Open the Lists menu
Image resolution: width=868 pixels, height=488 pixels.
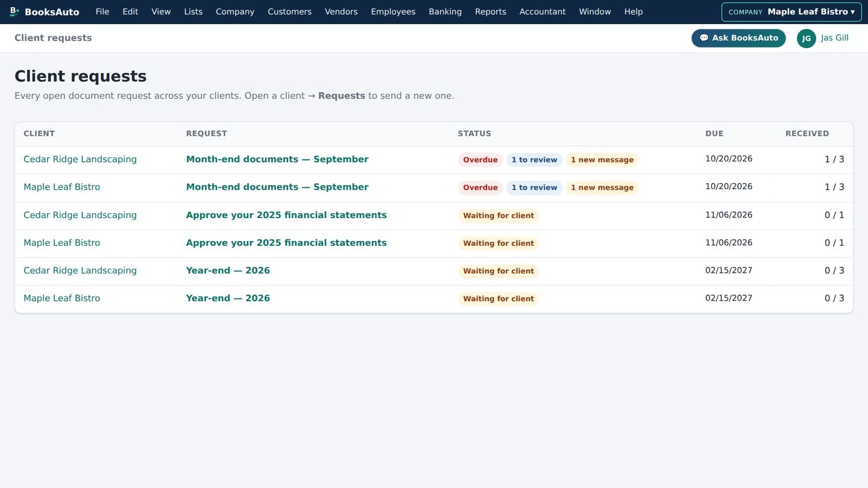pos(193,11)
